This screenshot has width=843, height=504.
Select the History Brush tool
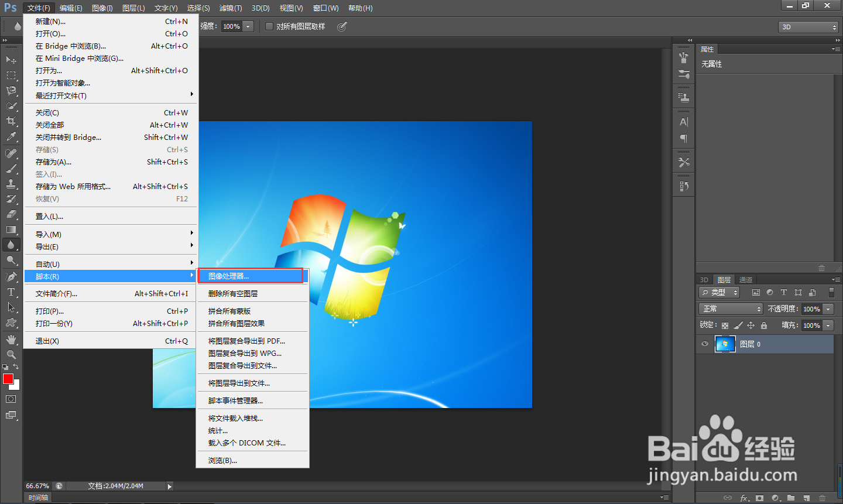click(11, 199)
